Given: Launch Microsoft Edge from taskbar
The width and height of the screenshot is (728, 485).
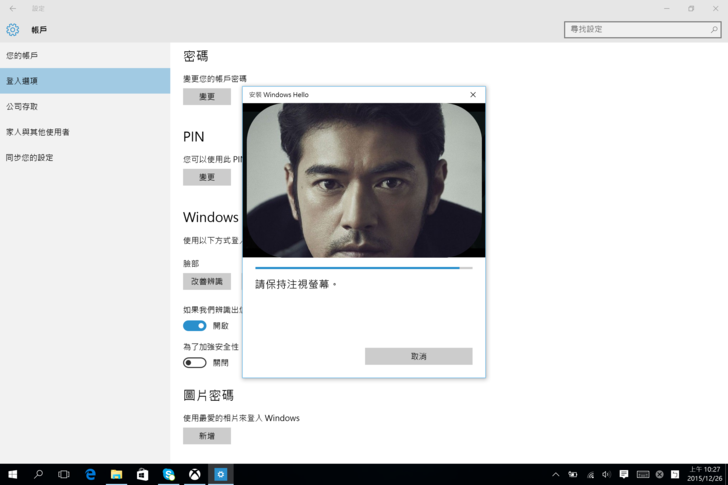Looking at the screenshot, I should coord(90,474).
